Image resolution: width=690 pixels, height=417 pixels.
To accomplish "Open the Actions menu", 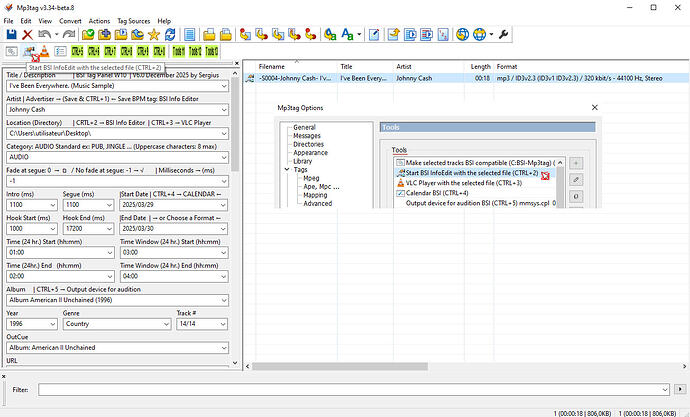I will [99, 21].
